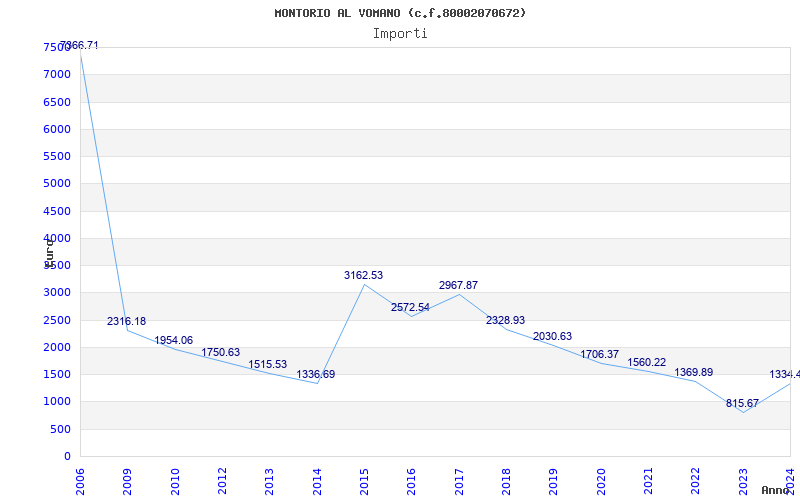This screenshot has height=500, width=800.
Task: Select data label 1954.06
Action: pyautogui.click(x=173, y=340)
